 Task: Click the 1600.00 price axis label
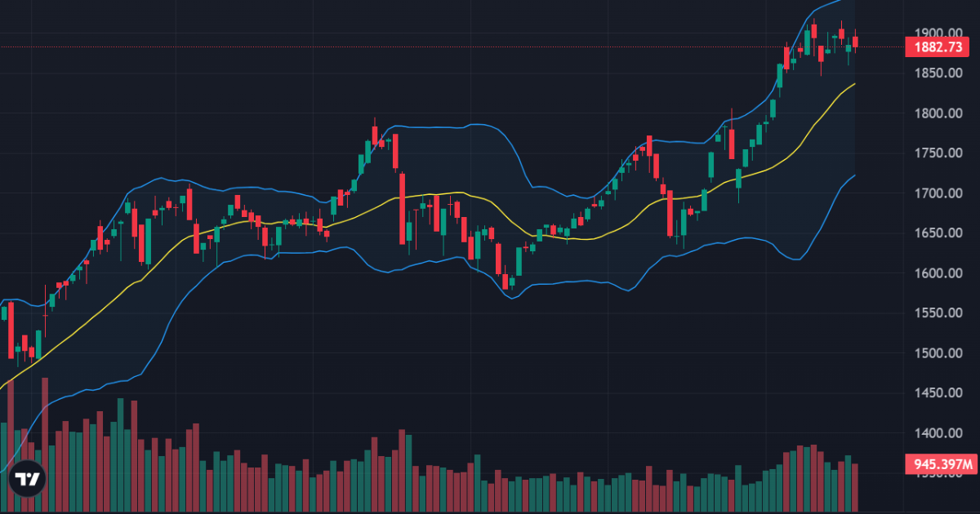pyautogui.click(x=938, y=273)
